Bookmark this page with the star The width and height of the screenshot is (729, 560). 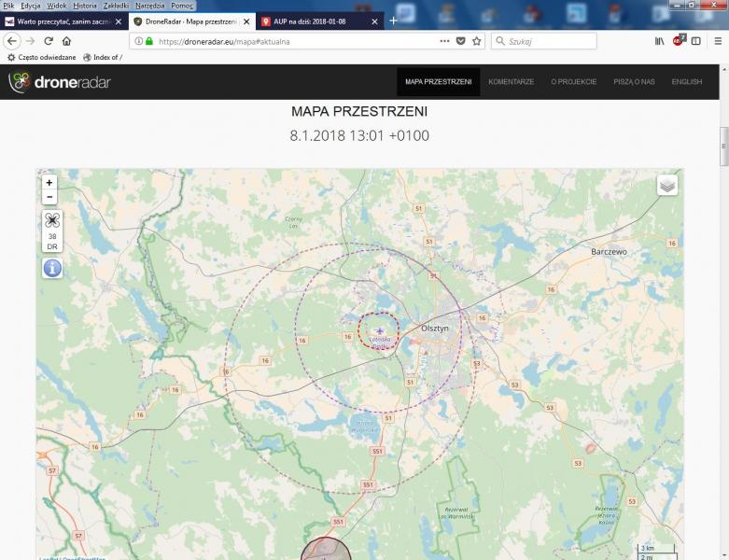476,41
